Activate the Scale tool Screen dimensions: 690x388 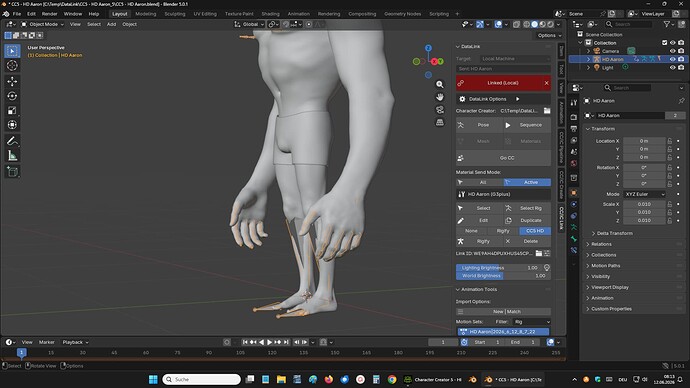tap(12, 110)
